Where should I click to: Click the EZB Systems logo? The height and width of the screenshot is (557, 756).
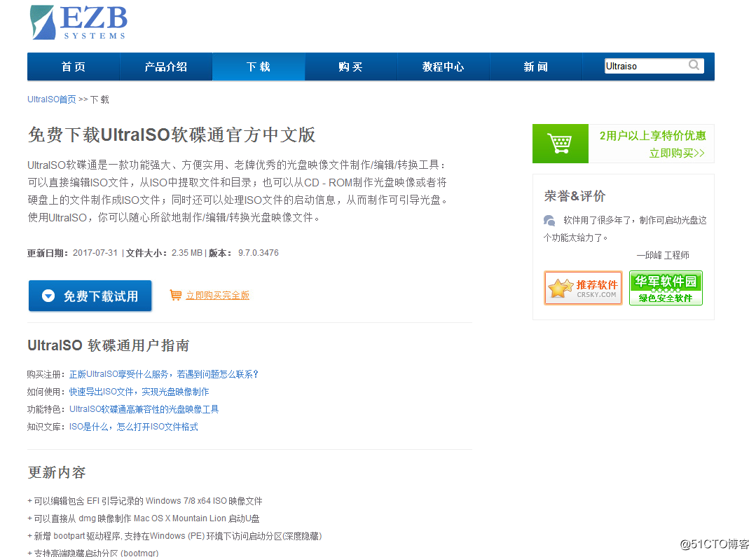[78, 22]
